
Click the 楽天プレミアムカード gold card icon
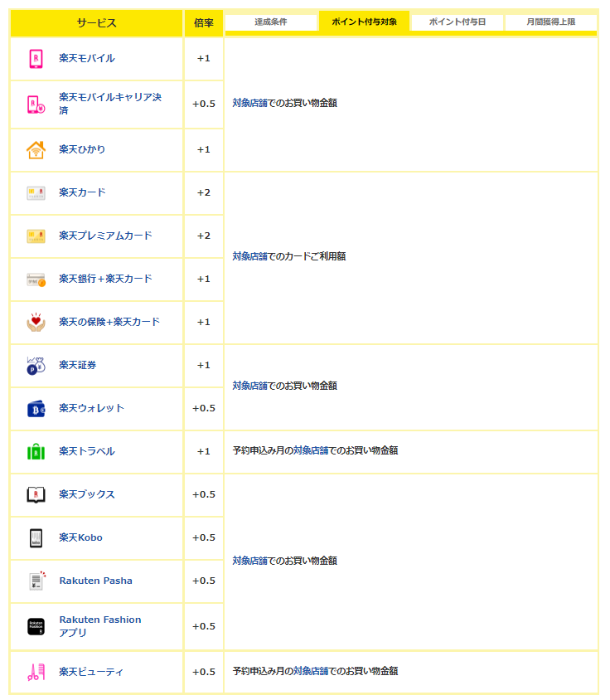click(x=36, y=236)
